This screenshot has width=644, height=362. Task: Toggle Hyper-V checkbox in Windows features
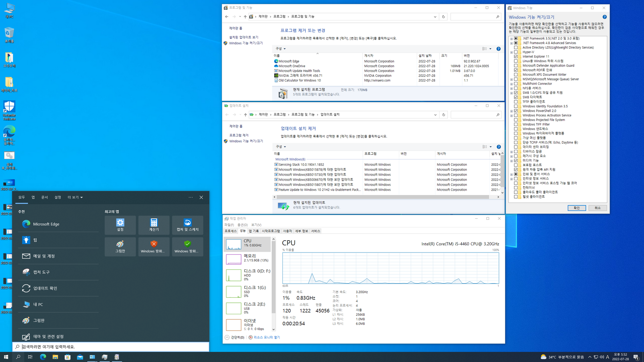(516, 52)
